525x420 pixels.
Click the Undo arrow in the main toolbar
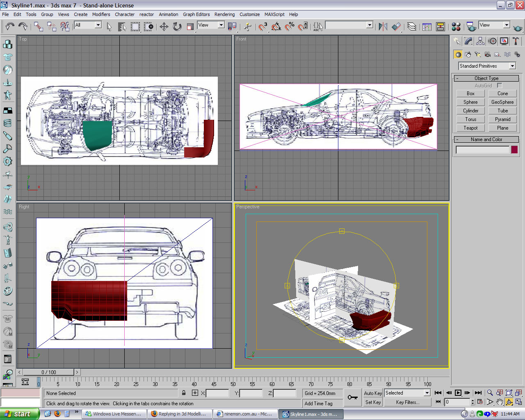tap(10, 27)
